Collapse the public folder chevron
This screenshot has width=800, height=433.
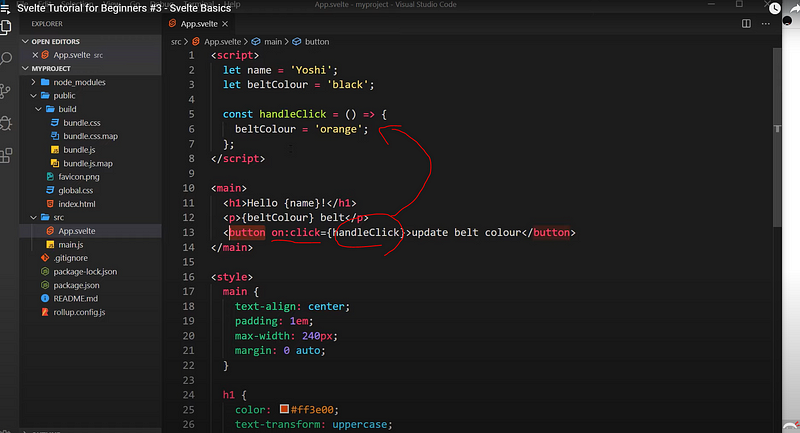[34, 95]
